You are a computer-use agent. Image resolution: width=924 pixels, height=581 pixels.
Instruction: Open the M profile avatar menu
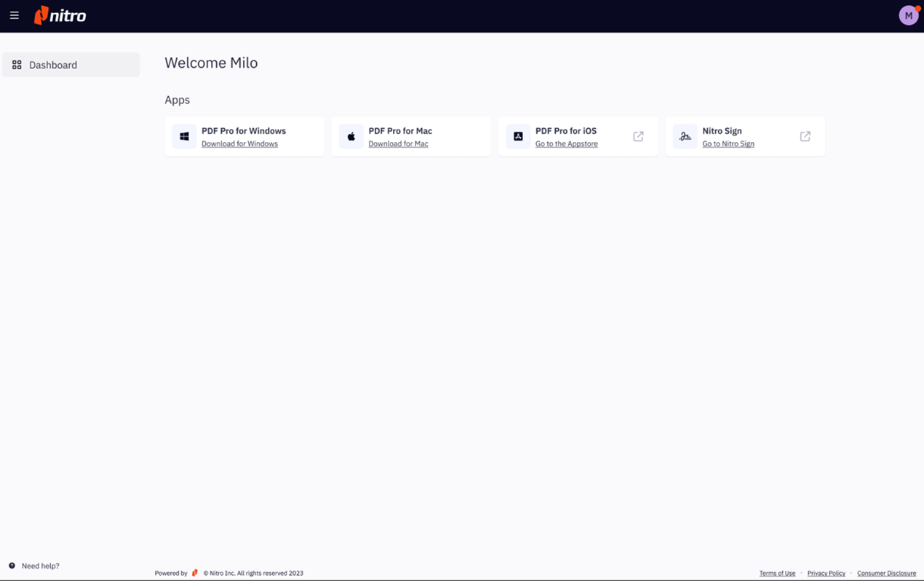click(x=907, y=14)
